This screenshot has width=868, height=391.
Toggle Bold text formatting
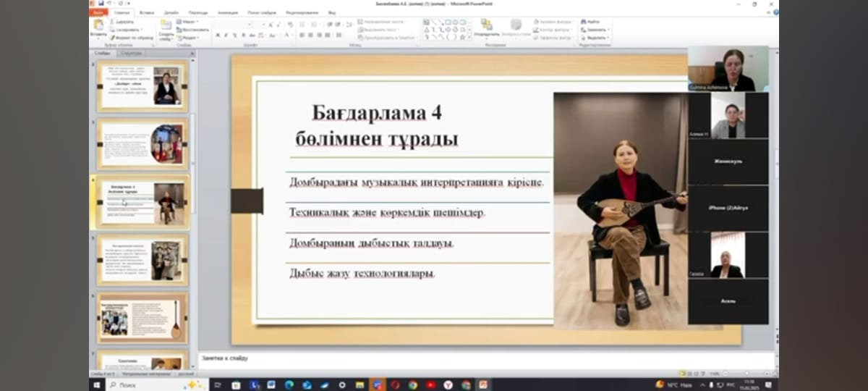(217, 35)
